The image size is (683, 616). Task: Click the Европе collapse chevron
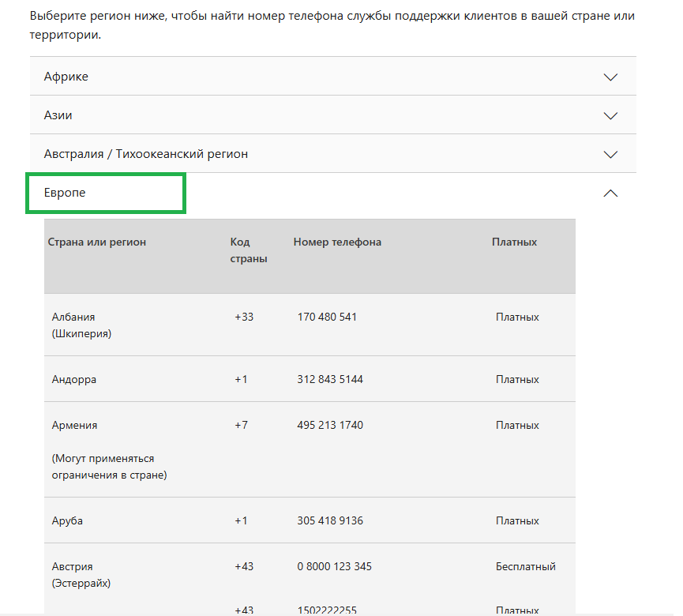pyautogui.click(x=610, y=193)
